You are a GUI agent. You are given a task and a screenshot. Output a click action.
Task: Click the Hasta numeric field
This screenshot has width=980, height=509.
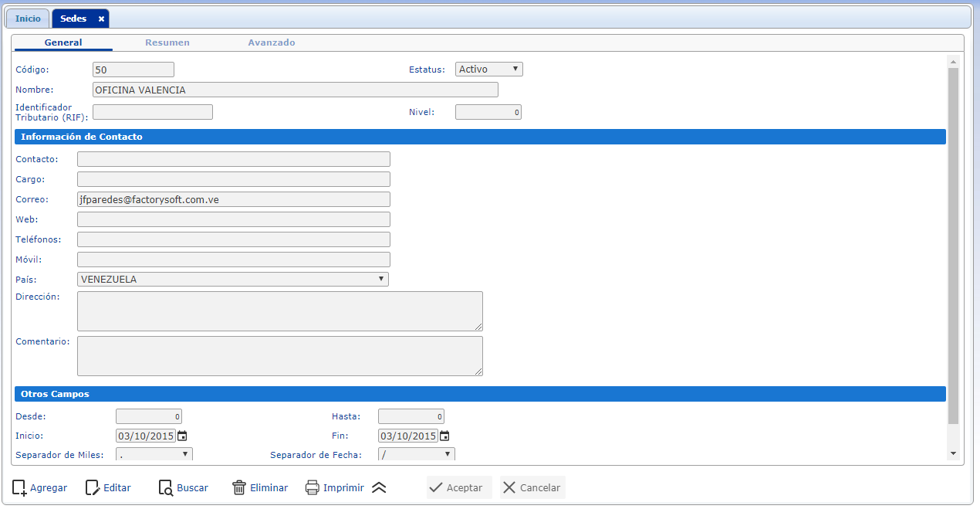411,416
